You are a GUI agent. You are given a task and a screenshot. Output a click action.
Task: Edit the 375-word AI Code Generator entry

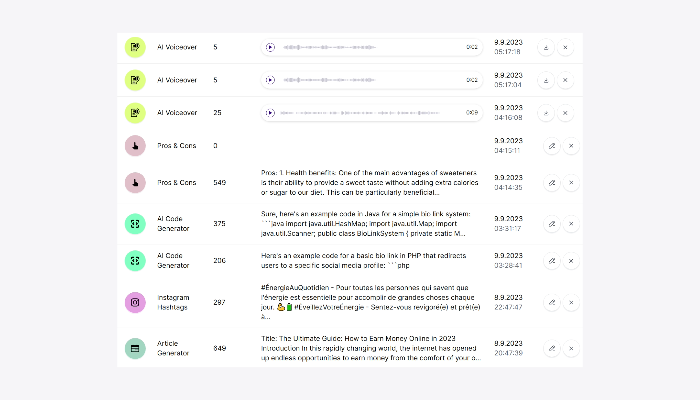tap(552, 224)
